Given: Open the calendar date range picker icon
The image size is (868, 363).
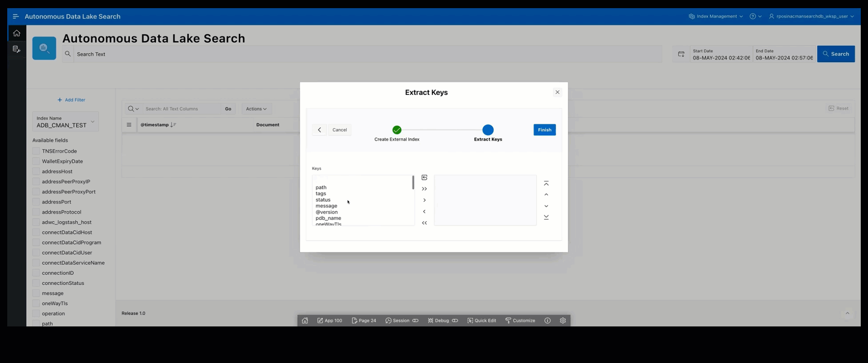Looking at the screenshot, I should [x=681, y=54].
